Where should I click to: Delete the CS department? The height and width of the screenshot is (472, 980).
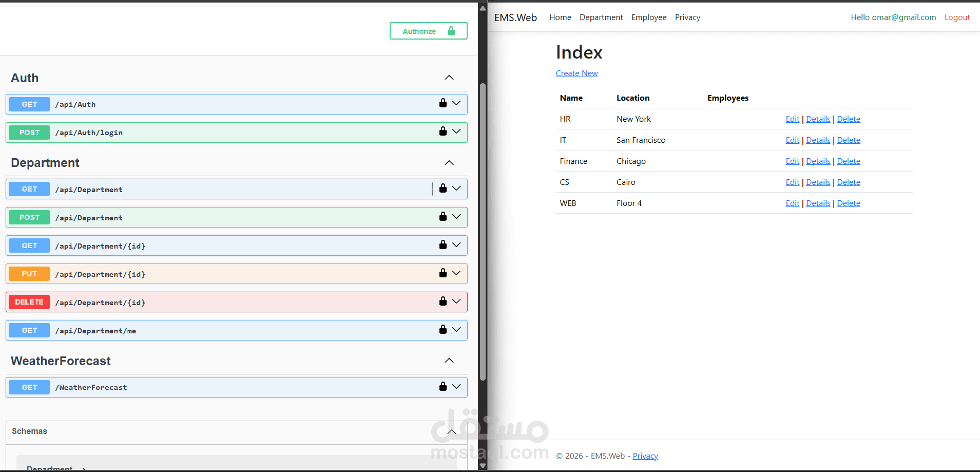coord(848,182)
